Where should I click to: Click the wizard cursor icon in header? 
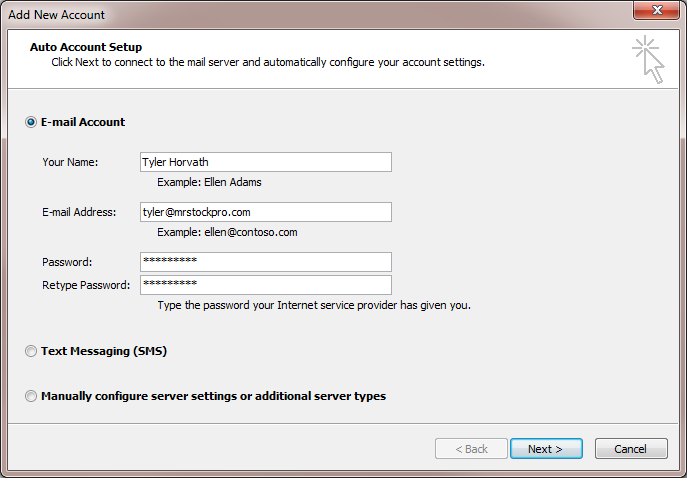(647, 60)
